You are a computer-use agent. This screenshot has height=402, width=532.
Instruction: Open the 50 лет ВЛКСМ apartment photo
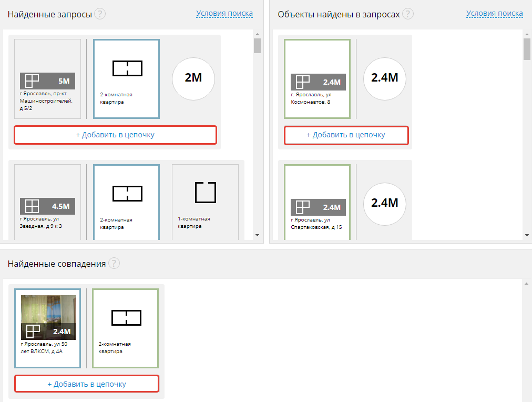48,310
